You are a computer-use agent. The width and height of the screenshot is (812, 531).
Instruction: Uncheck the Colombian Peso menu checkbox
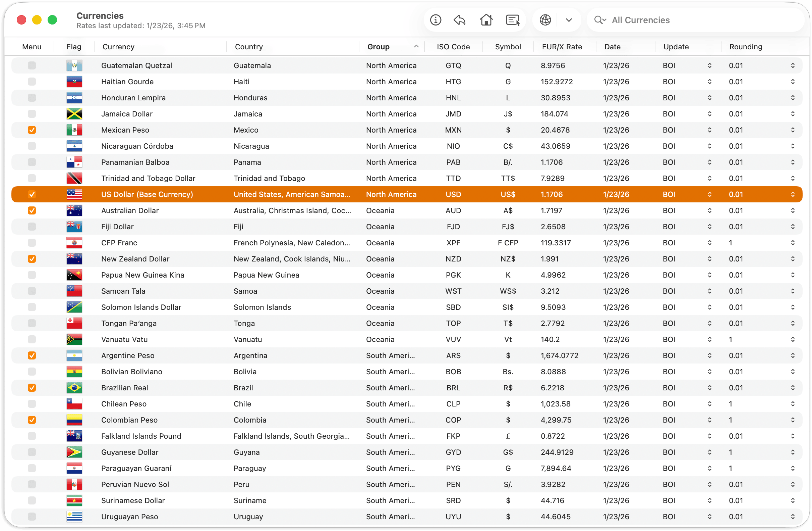pos(32,420)
